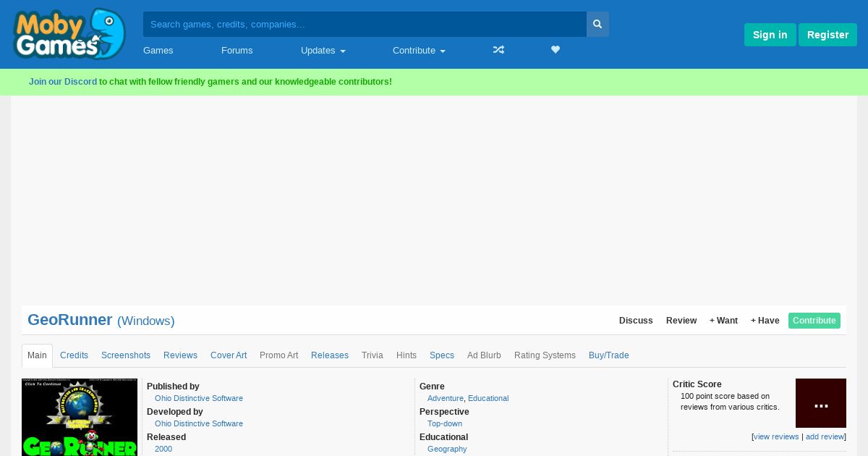Open the Educational genre link
Screen dimensions: 868x456
click(488, 398)
